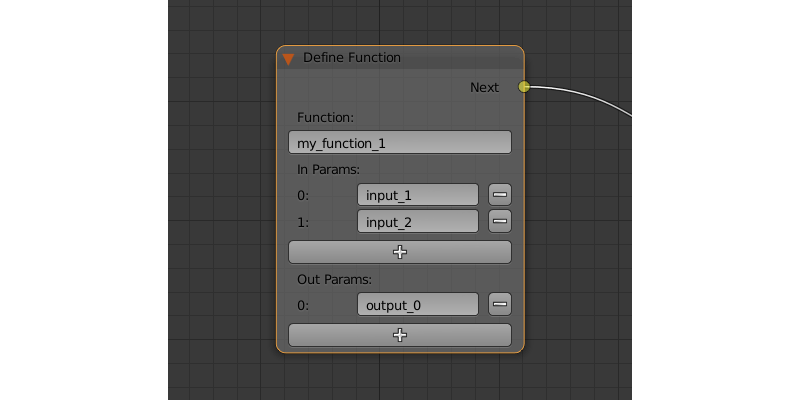Viewport: 800px width, 400px height.
Task: Click the Next socket label
Action: [x=484, y=88]
